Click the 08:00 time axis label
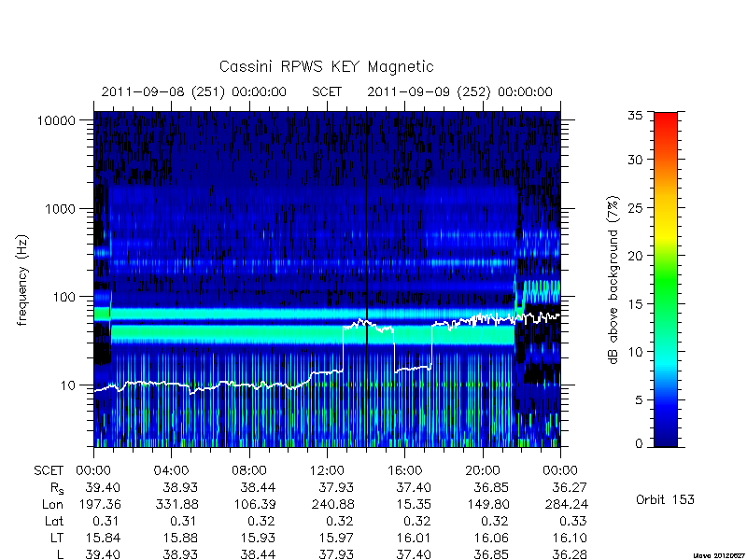The image size is (747, 560). pyautogui.click(x=249, y=470)
